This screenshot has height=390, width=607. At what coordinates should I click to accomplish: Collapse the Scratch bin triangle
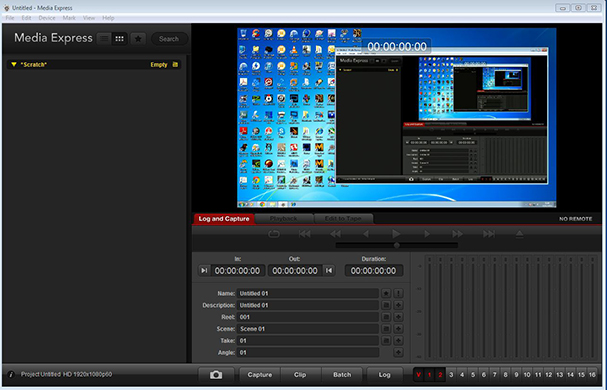14,64
